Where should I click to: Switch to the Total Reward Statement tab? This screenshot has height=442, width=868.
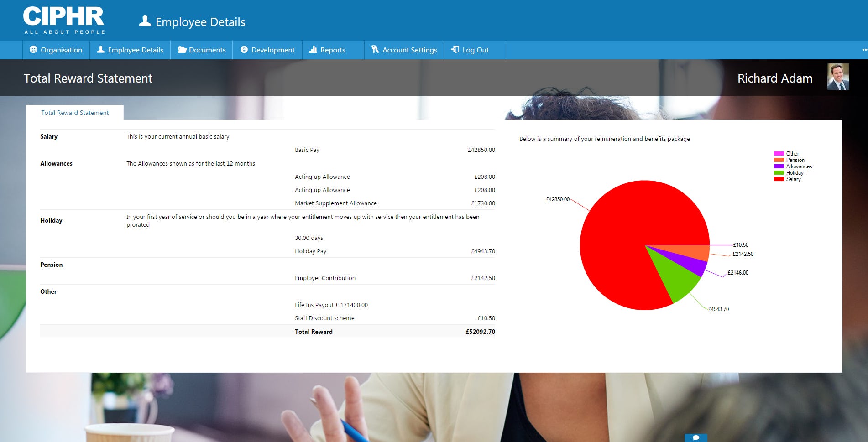coord(75,113)
